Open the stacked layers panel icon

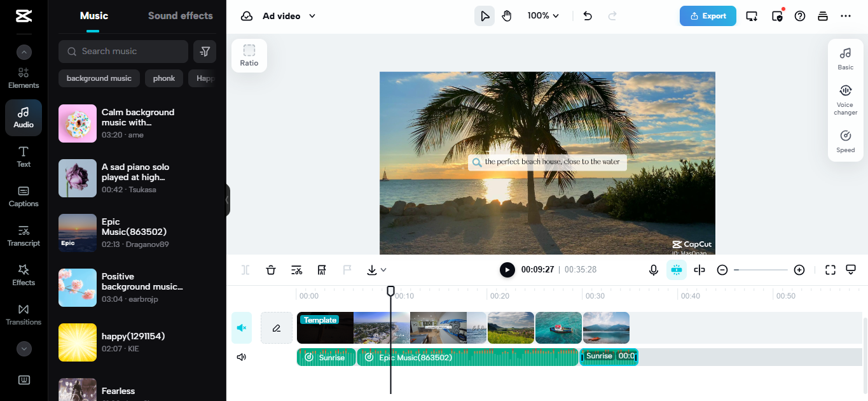823,16
